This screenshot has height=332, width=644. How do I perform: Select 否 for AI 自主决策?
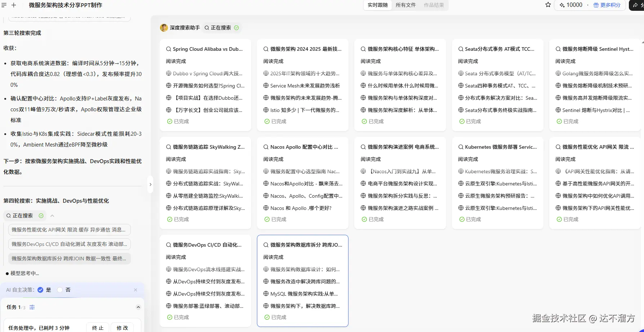pyautogui.click(x=60, y=290)
